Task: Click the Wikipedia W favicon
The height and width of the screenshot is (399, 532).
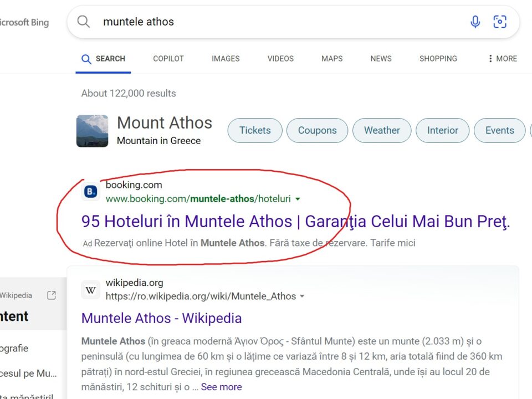Action: pyautogui.click(x=90, y=290)
